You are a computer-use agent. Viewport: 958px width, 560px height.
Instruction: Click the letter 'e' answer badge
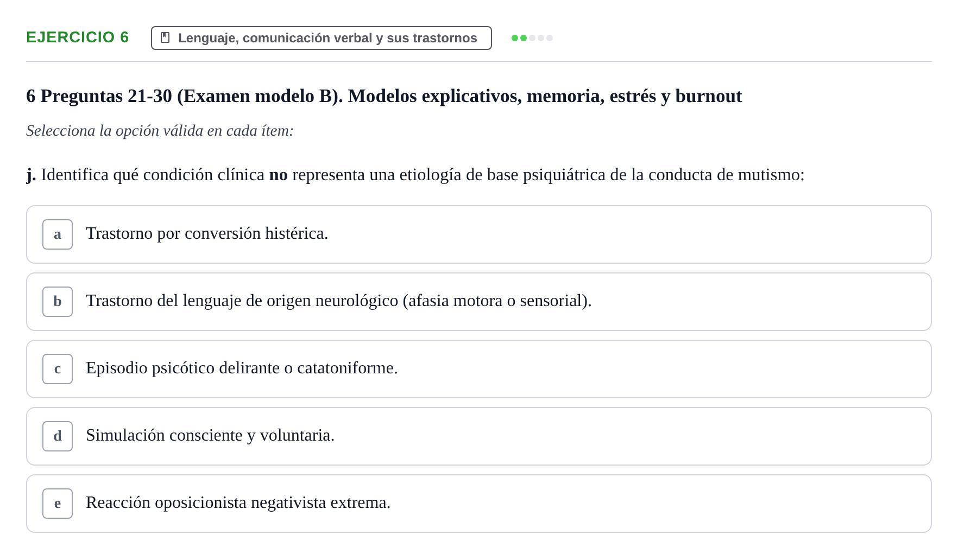pyautogui.click(x=58, y=504)
